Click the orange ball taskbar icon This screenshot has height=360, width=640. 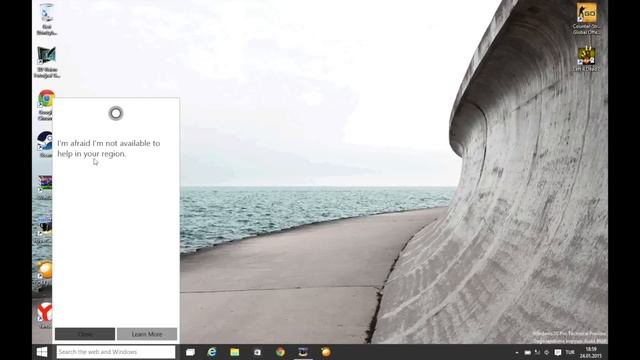point(326,352)
